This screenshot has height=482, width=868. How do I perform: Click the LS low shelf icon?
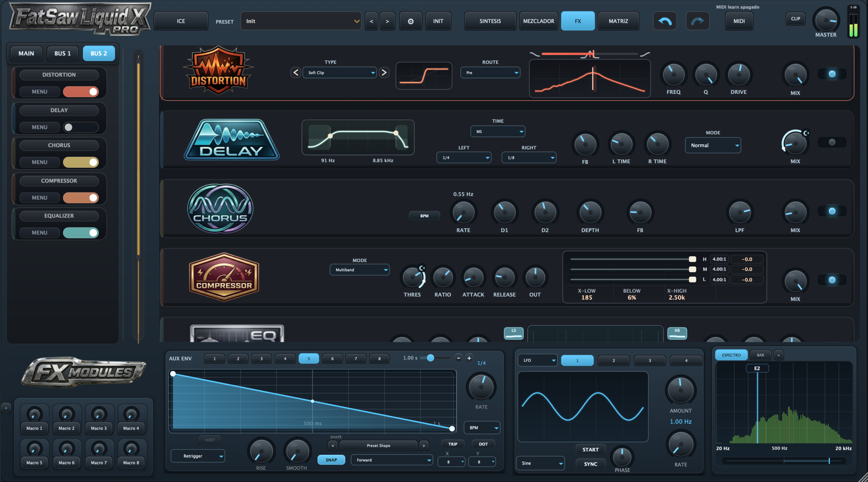pos(514,333)
